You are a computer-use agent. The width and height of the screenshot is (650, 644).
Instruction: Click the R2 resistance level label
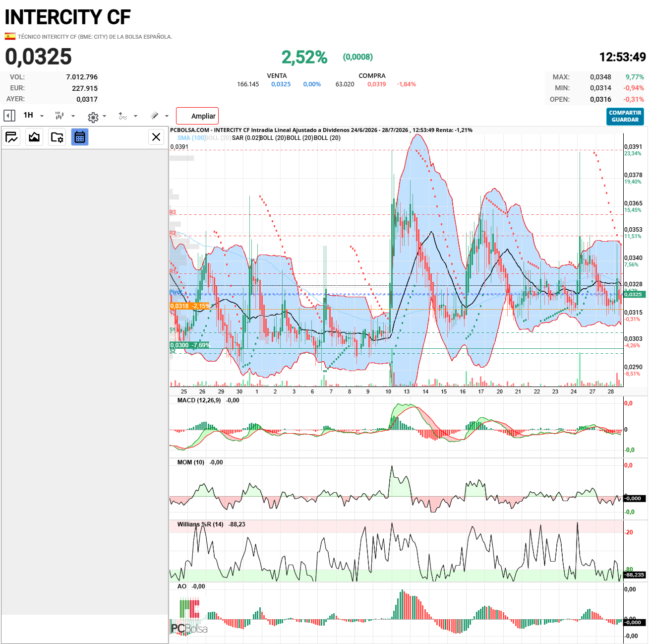pyautogui.click(x=173, y=233)
